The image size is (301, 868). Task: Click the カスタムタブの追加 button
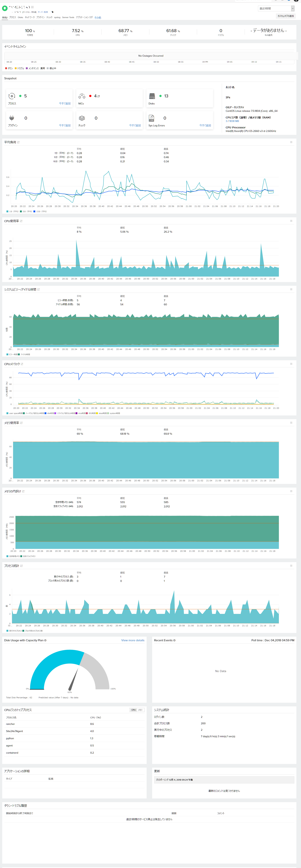point(285,16)
